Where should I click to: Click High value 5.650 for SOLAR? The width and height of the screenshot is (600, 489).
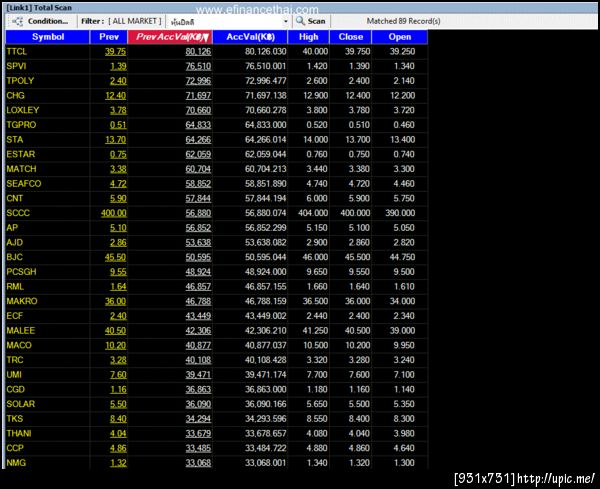tap(317, 404)
